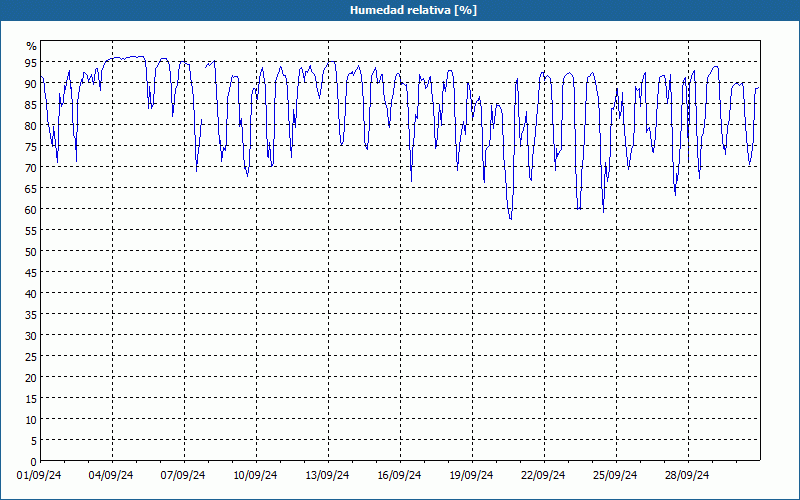The image size is (800, 500).
Task: Click the x-axis date label 19/09/24
Action: pos(471,475)
